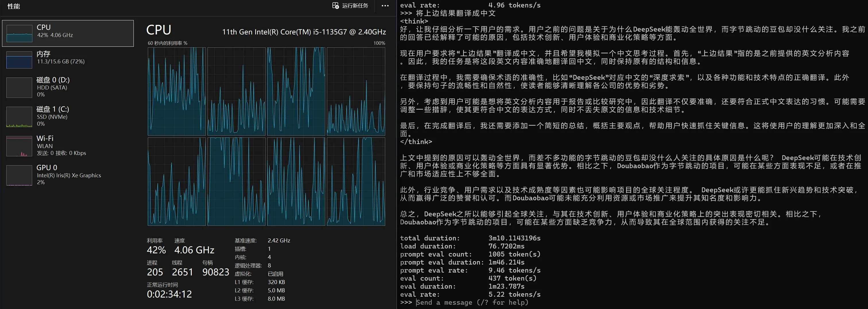Click the 虚拟化 已启用 value

coord(275,274)
